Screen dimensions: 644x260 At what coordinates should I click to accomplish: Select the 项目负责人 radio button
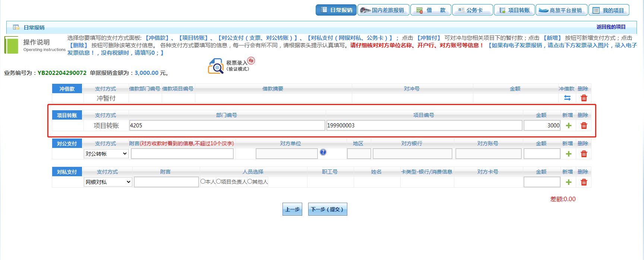[x=218, y=181]
